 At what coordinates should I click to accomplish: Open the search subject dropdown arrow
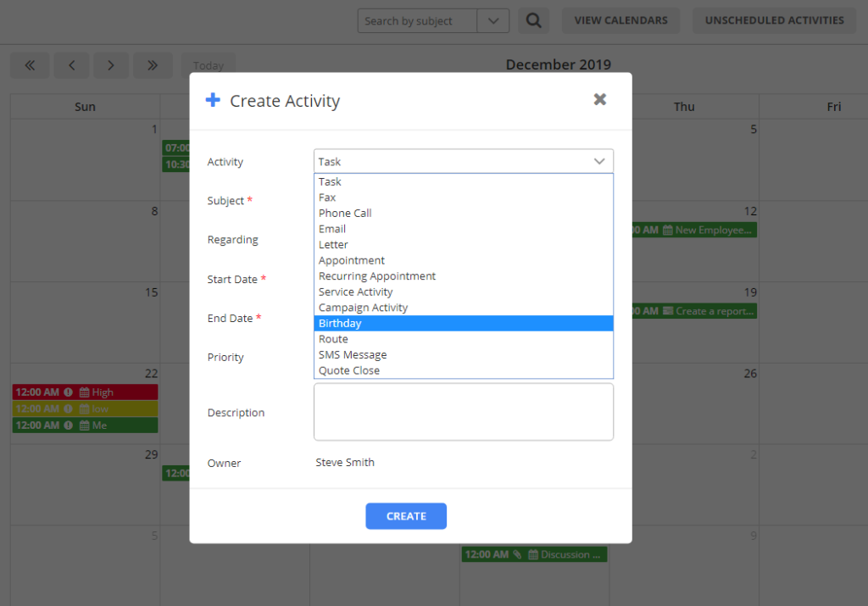tap(493, 20)
